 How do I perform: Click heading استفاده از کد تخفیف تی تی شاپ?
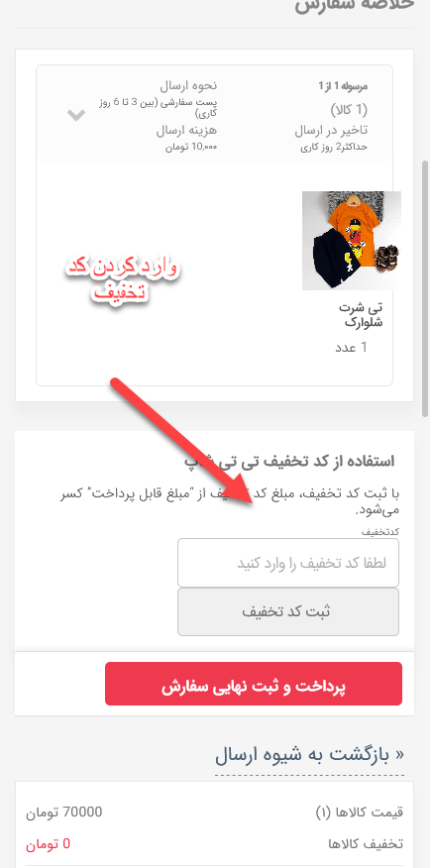pos(289,461)
